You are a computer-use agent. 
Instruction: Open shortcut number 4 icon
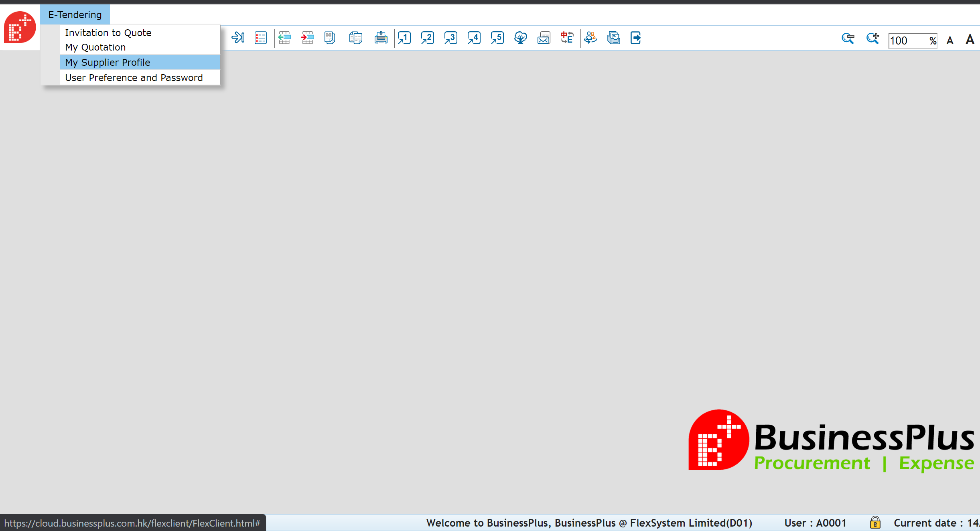474,38
